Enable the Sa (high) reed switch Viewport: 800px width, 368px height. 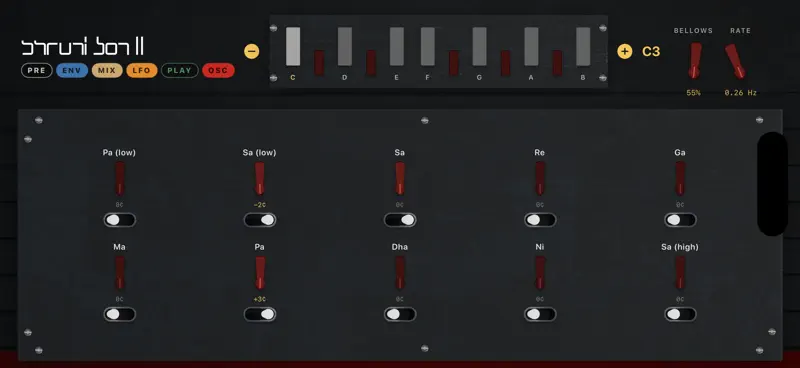(x=681, y=314)
